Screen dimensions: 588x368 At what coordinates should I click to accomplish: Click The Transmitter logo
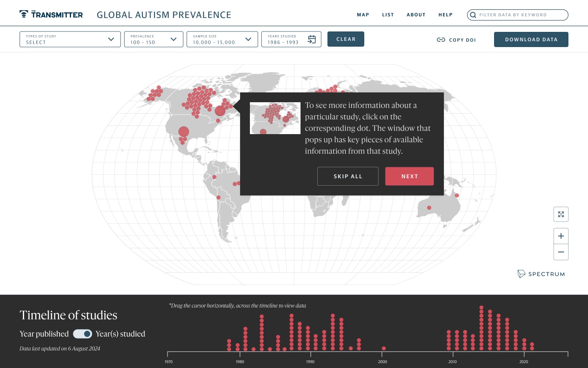(51, 14)
